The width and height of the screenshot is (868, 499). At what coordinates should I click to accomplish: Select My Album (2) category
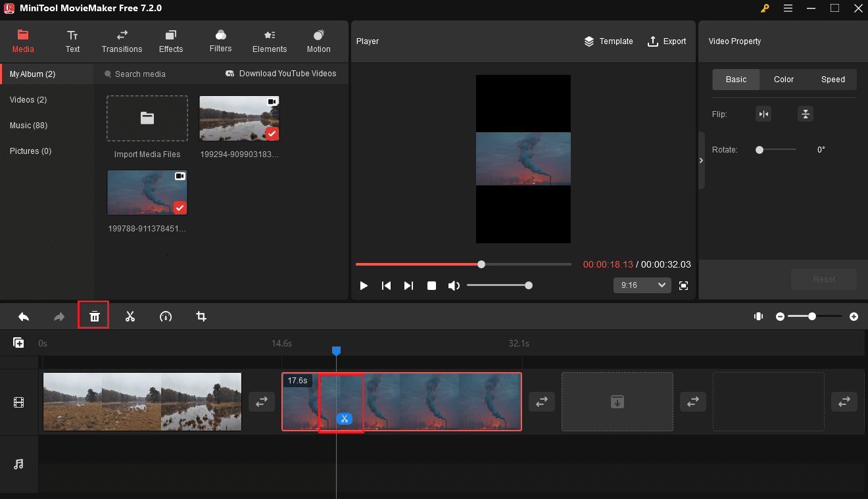(47, 74)
